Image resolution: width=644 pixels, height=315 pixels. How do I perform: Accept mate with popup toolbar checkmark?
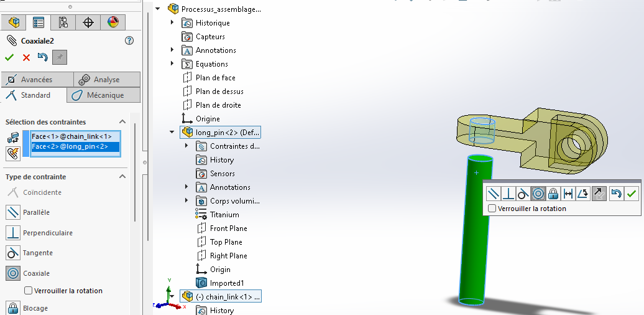632,193
